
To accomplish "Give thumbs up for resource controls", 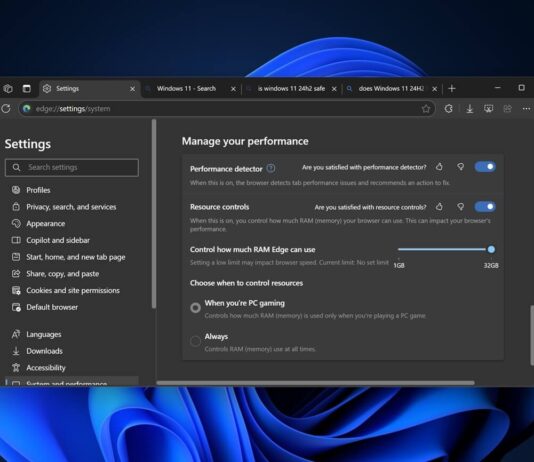I will coord(439,207).
